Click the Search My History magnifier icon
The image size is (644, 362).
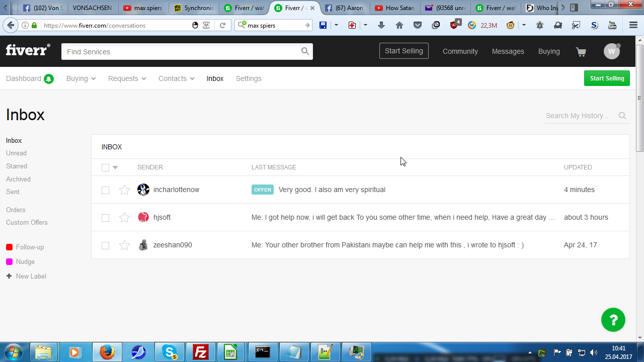tap(622, 116)
